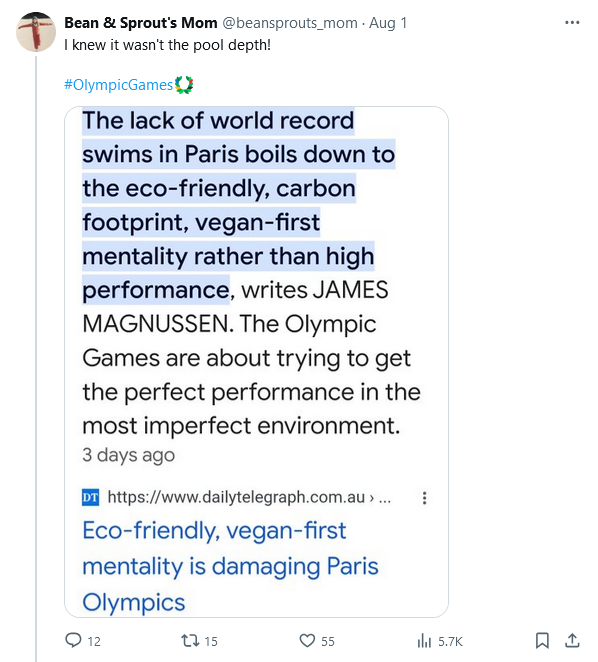The image size is (598, 662).
Task: Open the @beansprouts_mom handle
Action: click(x=290, y=23)
